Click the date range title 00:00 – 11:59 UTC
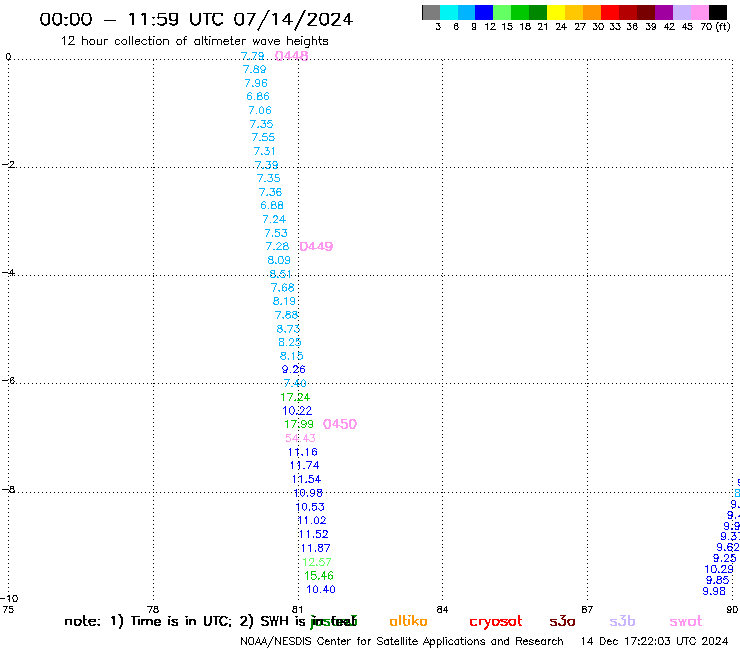740x650 pixels. [196, 19]
